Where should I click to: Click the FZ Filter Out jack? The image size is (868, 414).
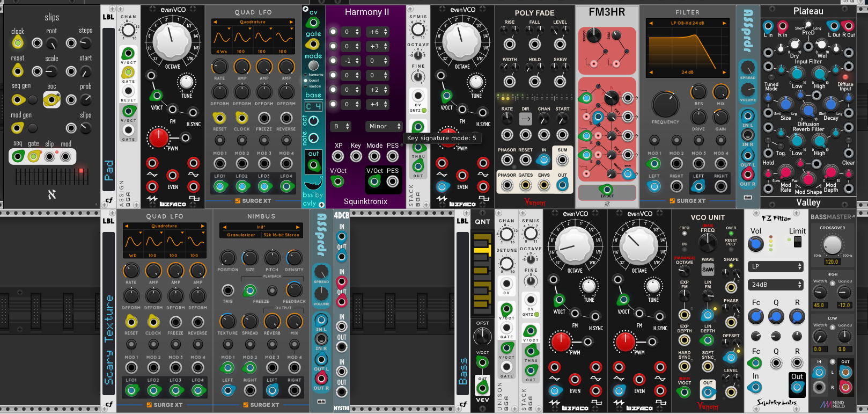[797, 387]
